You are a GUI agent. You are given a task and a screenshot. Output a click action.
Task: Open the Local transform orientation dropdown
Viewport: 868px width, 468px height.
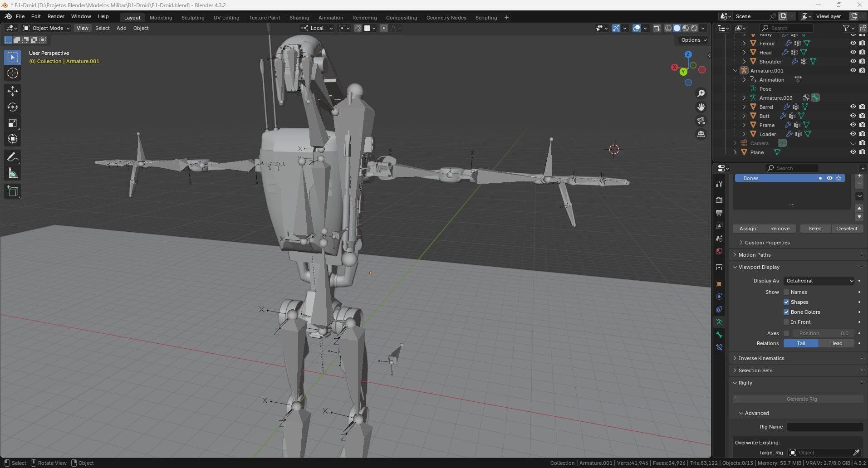317,28
